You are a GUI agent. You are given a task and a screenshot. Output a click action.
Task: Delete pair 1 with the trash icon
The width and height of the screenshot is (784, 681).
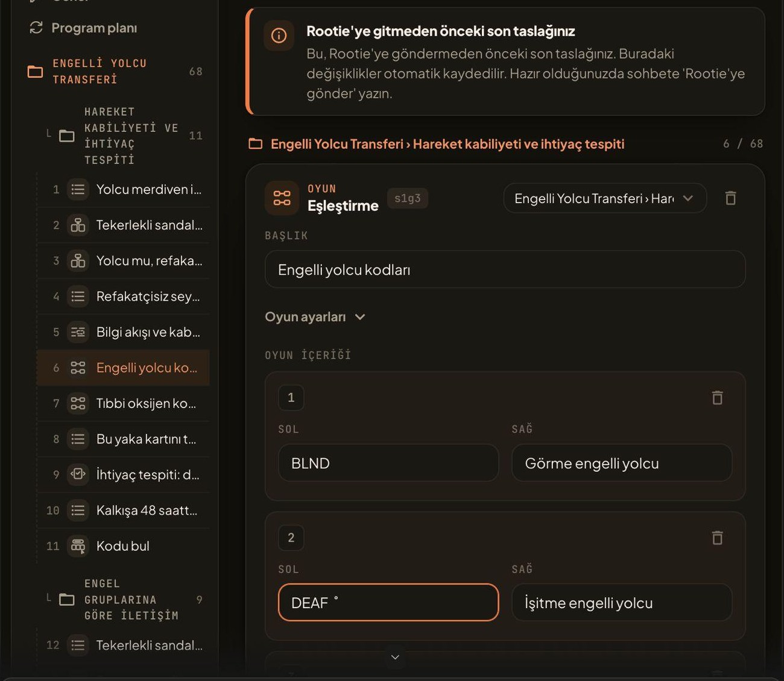click(x=717, y=398)
